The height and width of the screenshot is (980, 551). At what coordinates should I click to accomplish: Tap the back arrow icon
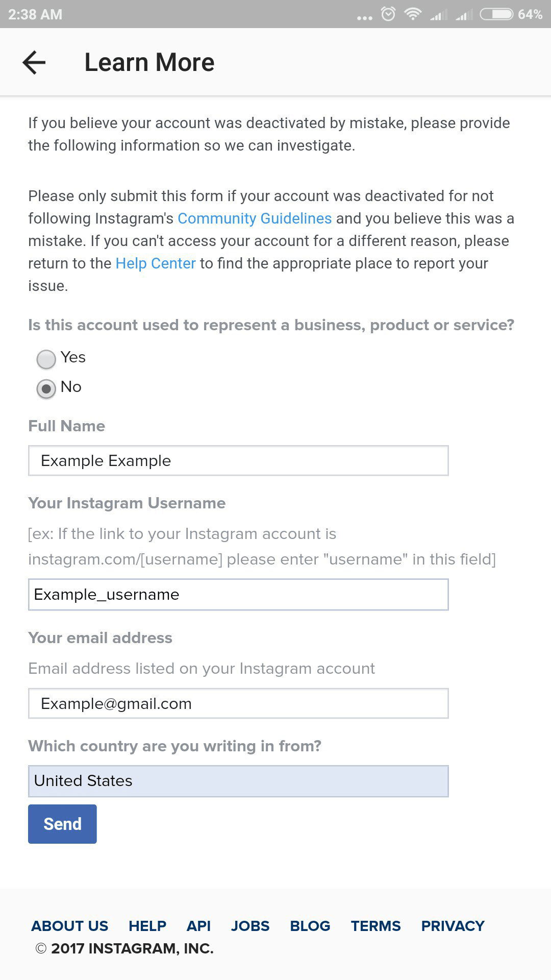[x=34, y=62]
